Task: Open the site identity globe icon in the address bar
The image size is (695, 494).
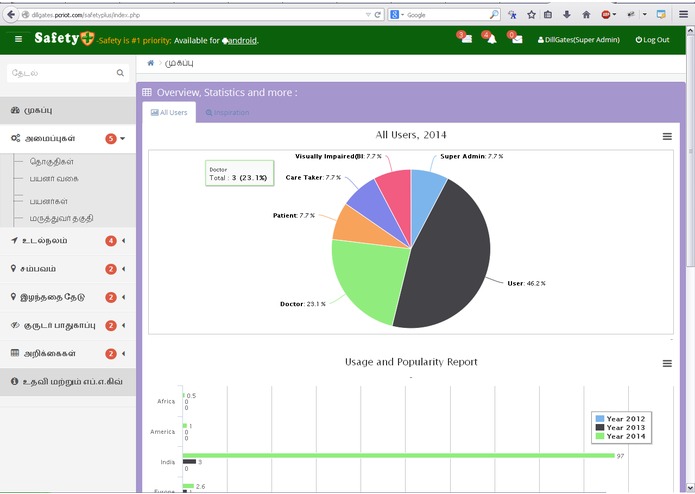Action: [26, 15]
